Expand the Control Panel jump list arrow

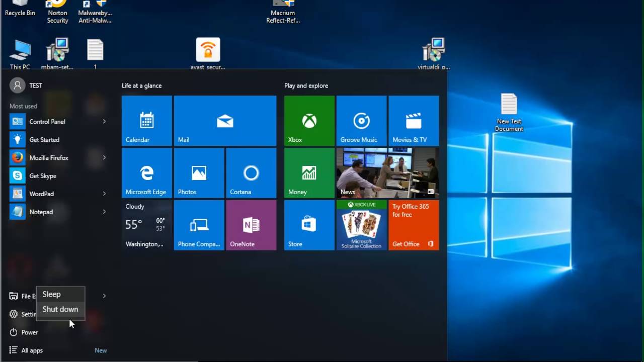pyautogui.click(x=104, y=122)
